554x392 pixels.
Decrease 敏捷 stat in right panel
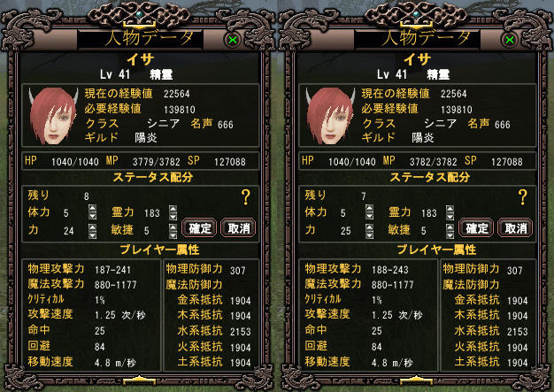450,235
